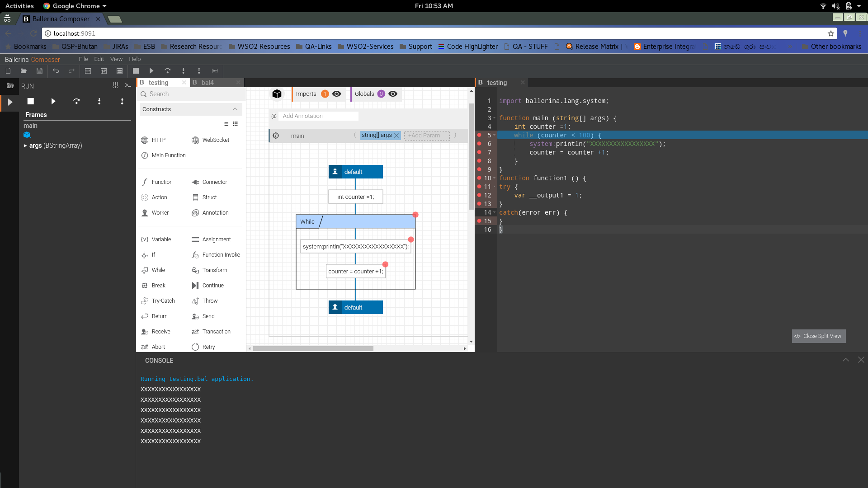Select the While construct from the palette
Image resolution: width=868 pixels, height=488 pixels.
(153, 270)
